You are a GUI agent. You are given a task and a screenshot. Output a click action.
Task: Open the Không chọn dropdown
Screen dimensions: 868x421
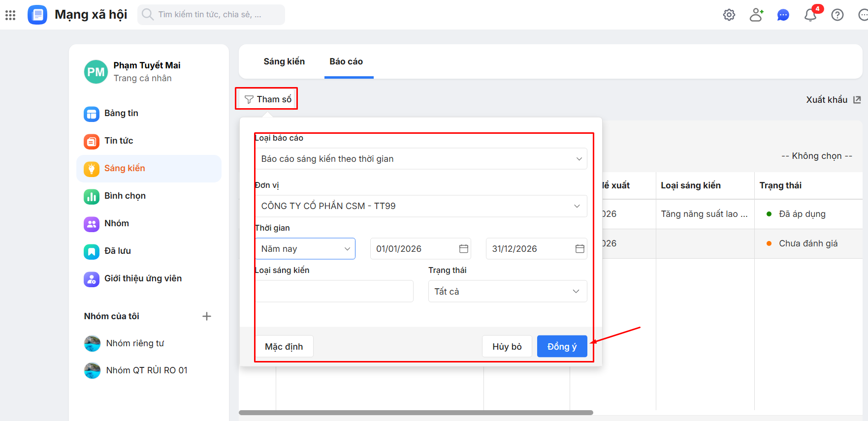click(x=817, y=156)
